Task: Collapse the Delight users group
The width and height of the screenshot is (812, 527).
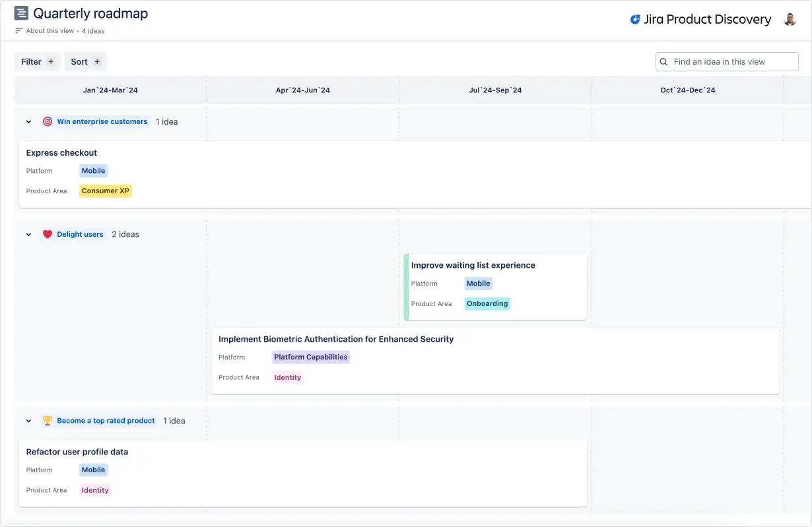Action: (28, 235)
